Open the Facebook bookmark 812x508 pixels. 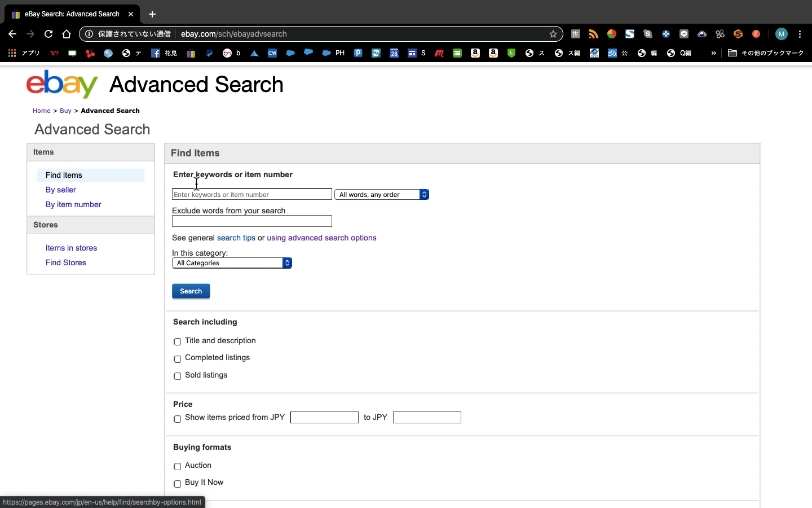(x=156, y=53)
